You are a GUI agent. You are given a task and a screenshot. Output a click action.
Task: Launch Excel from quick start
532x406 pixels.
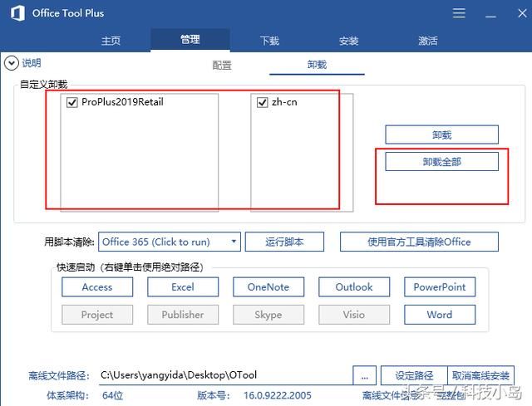pyautogui.click(x=183, y=287)
